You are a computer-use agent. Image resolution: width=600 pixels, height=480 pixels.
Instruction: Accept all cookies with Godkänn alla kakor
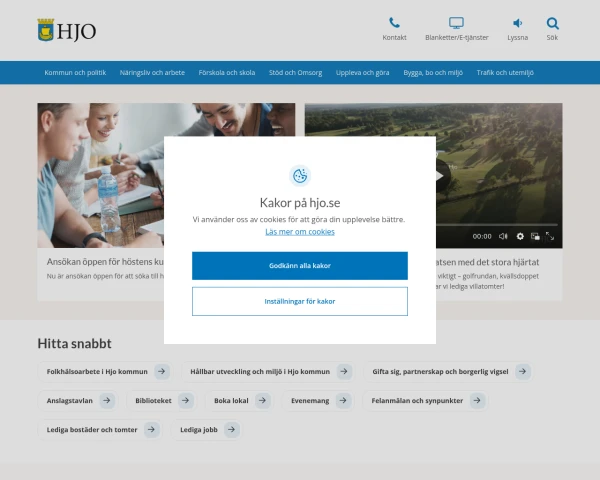pos(300,266)
